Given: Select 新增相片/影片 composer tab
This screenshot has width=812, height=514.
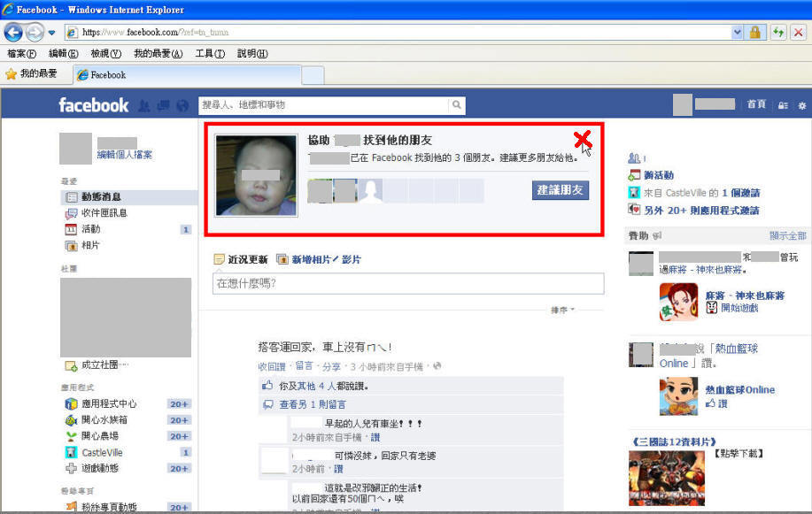Looking at the screenshot, I should [319, 259].
